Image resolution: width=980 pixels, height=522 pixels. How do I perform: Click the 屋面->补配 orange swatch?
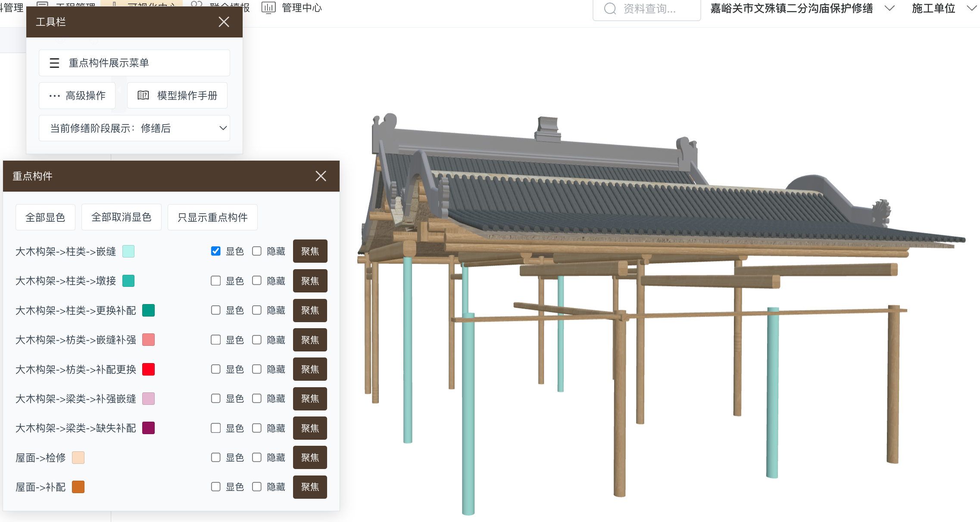78,487
